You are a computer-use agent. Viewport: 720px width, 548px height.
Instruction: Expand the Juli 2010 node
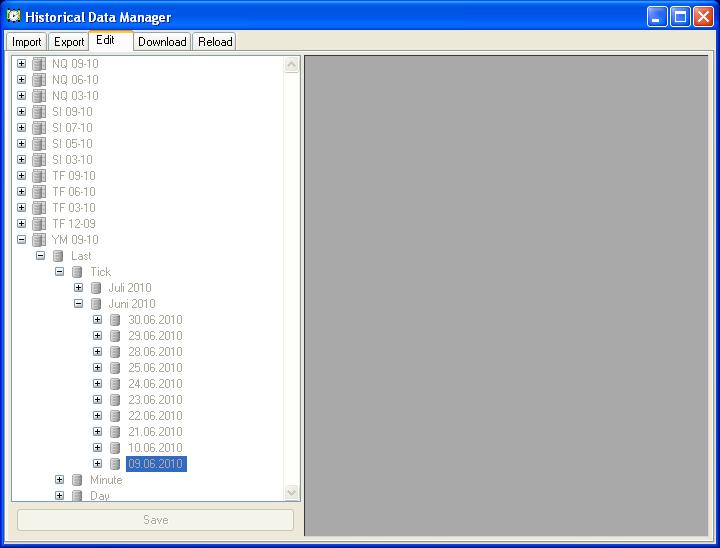tap(79, 288)
